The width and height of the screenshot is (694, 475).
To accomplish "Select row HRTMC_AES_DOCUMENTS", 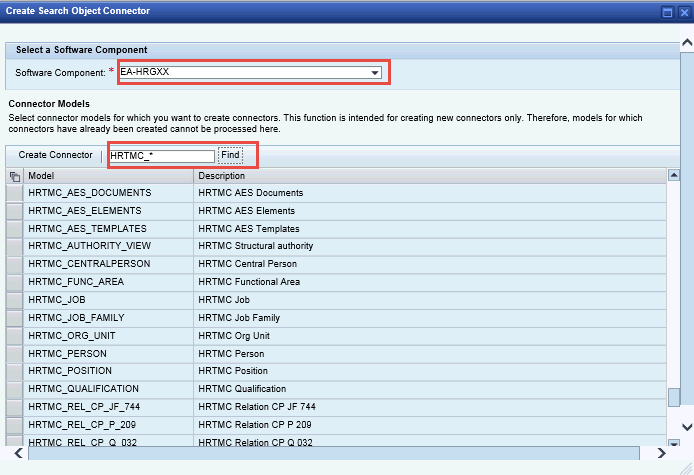I will tap(15, 193).
